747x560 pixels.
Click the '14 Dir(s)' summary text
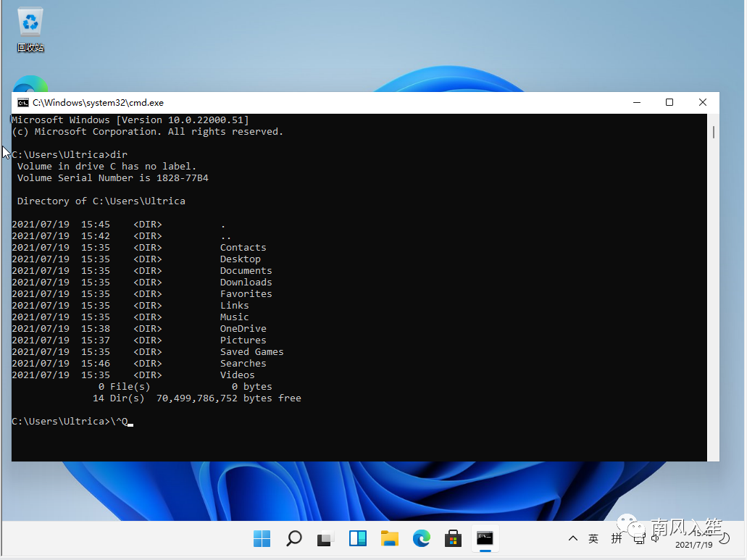(x=119, y=398)
